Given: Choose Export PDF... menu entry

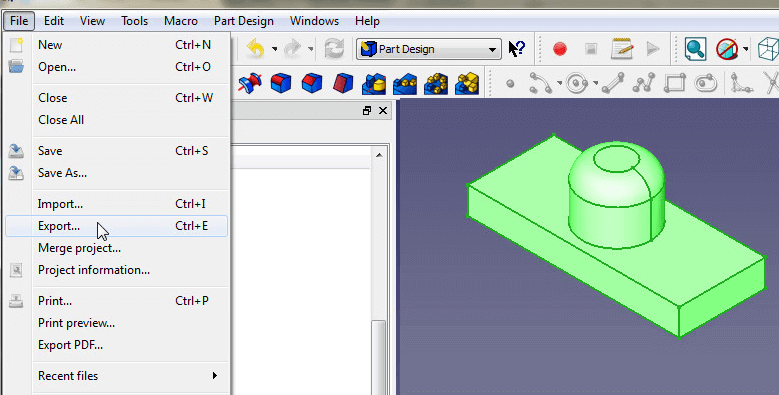Looking at the screenshot, I should [x=116, y=345].
